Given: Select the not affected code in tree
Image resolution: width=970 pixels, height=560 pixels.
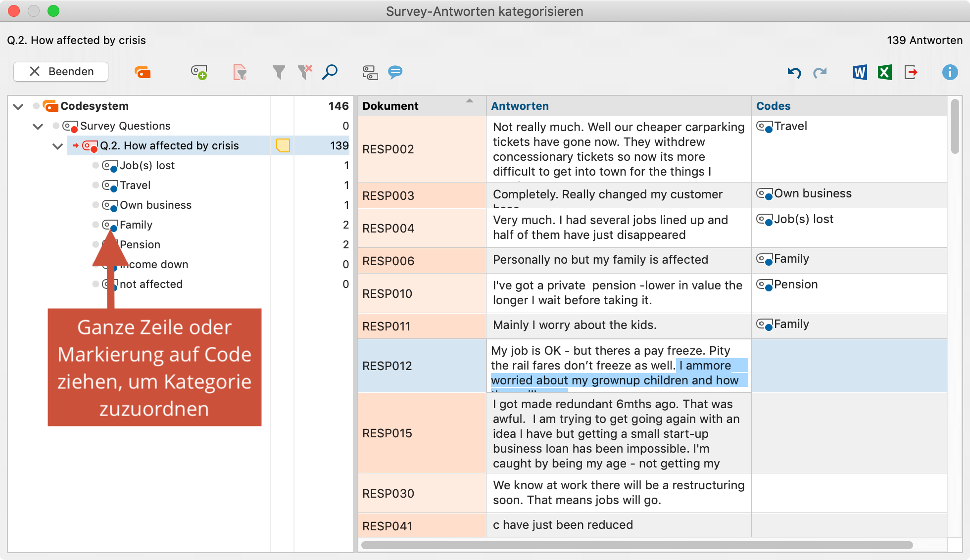Looking at the screenshot, I should [x=151, y=284].
